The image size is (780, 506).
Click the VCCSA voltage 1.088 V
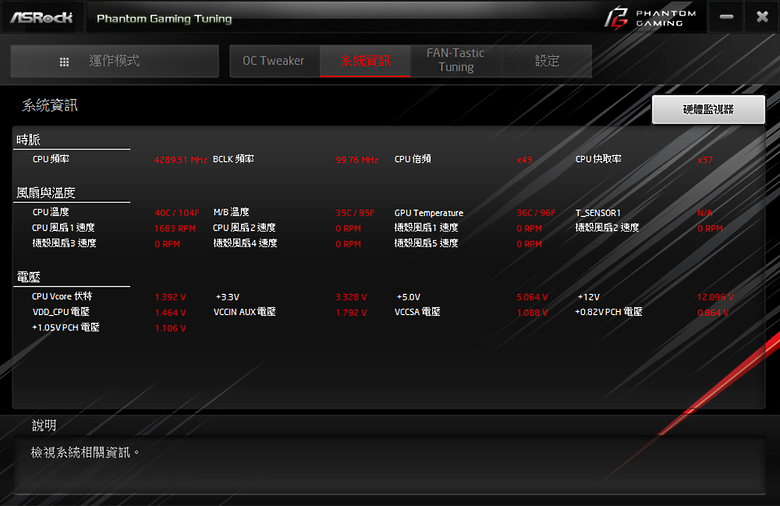coord(532,312)
